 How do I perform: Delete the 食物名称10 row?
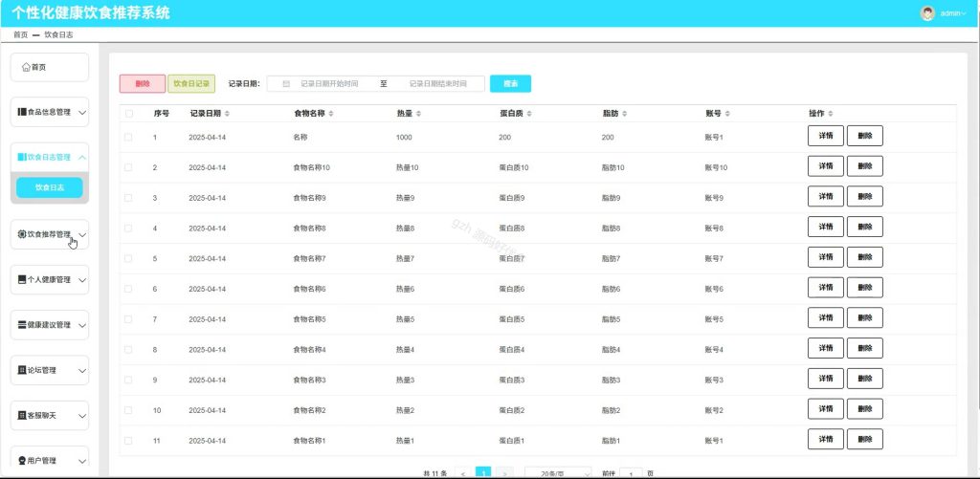point(865,166)
